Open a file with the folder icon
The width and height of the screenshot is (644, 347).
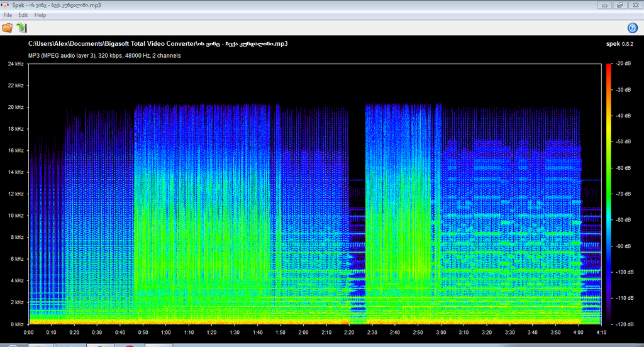click(7, 28)
